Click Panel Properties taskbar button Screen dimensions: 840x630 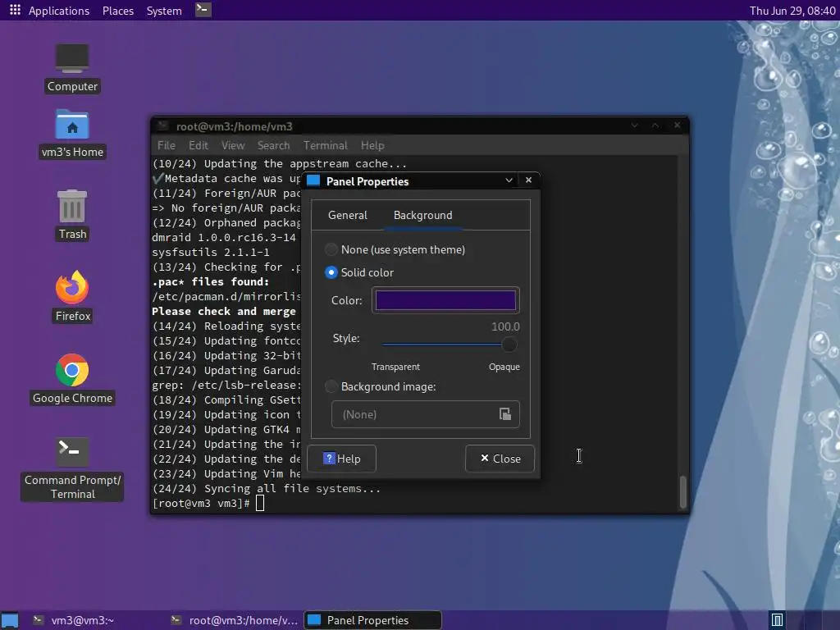tap(373, 620)
